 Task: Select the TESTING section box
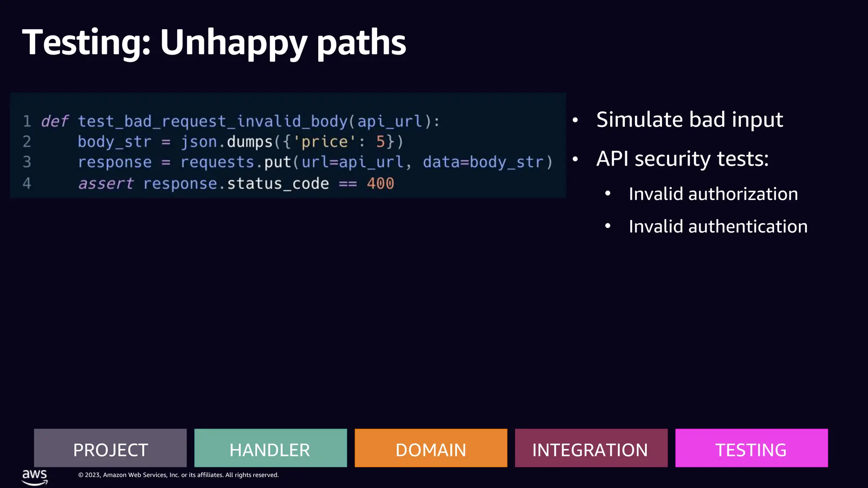(751, 448)
